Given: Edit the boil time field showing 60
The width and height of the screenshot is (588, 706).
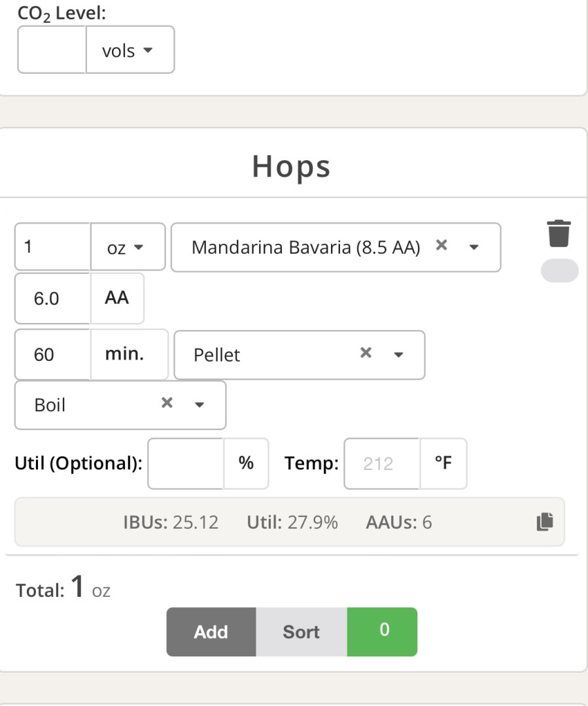Looking at the screenshot, I should point(52,355).
